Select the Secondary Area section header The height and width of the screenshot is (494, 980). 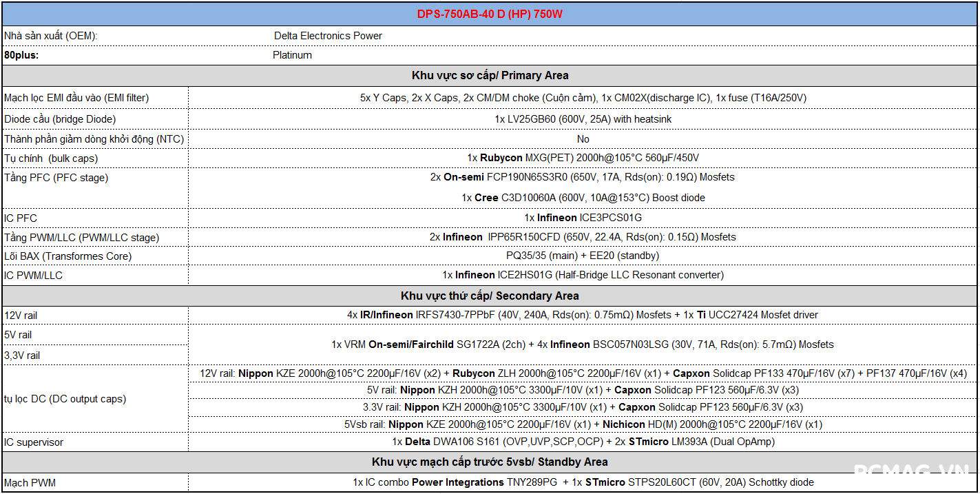(x=490, y=296)
